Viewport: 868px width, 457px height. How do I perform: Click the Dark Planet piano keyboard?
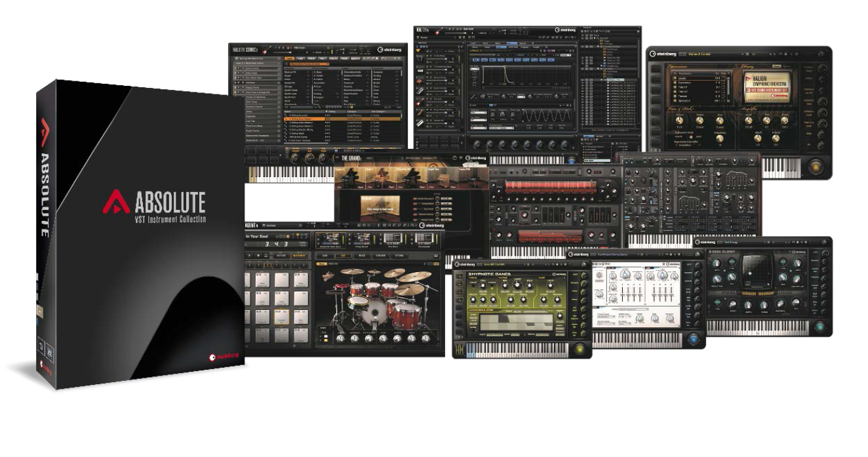(759, 327)
